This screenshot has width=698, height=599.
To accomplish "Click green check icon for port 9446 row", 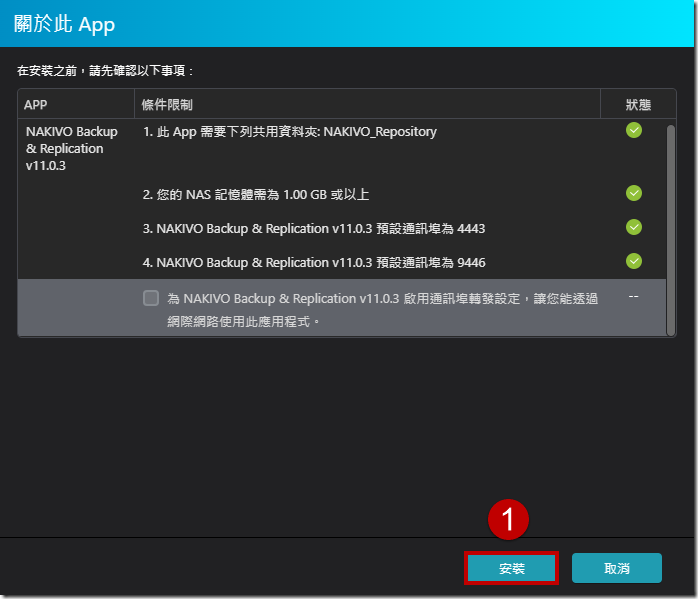I will [x=634, y=261].
